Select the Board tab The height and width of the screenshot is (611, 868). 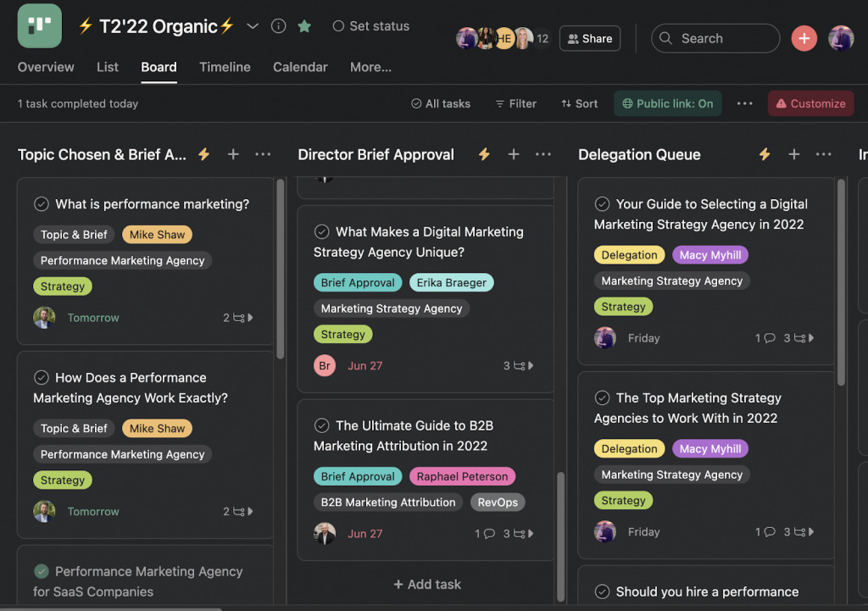tap(159, 67)
